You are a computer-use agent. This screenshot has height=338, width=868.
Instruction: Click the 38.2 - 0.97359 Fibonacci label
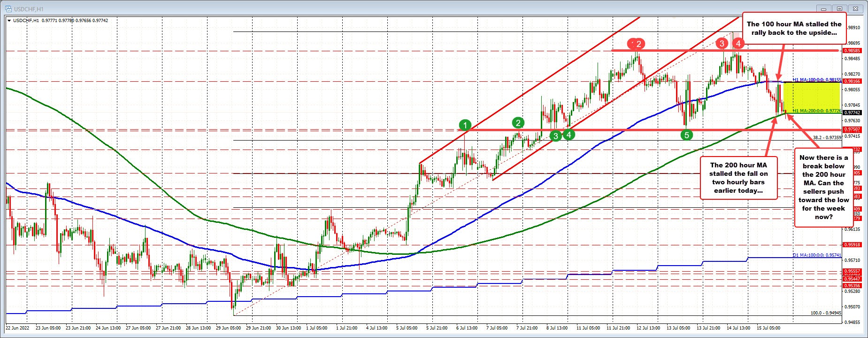pos(828,137)
